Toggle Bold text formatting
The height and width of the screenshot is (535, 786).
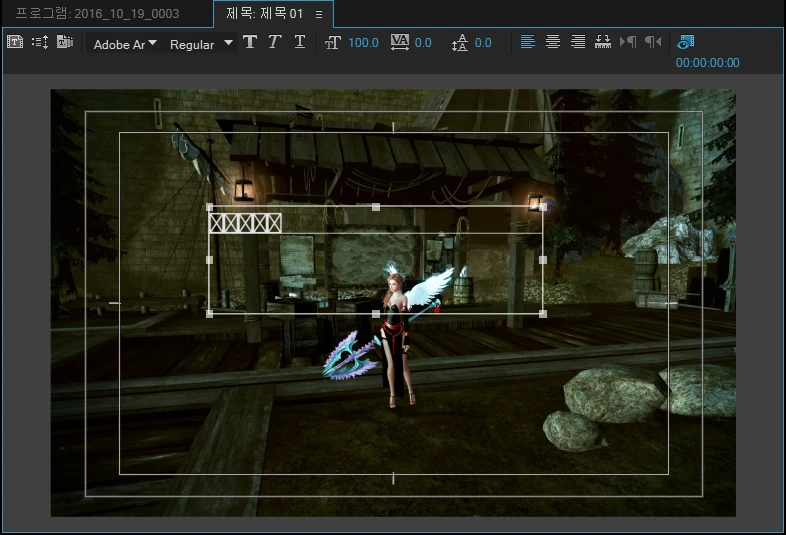click(x=250, y=42)
